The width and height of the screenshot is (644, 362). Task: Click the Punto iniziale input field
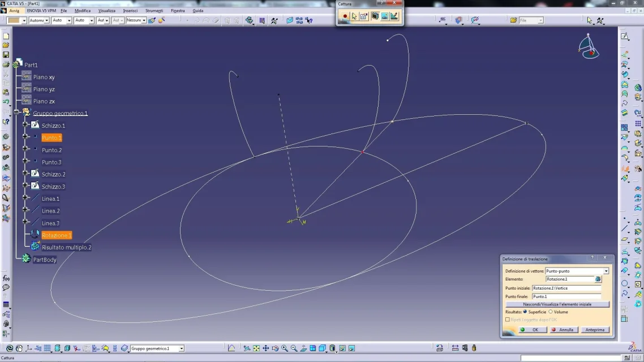point(566,288)
